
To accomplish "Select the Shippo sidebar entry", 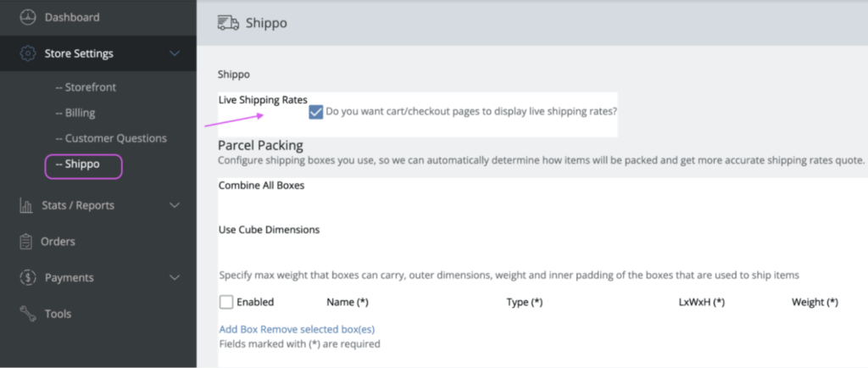I will (x=83, y=164).
